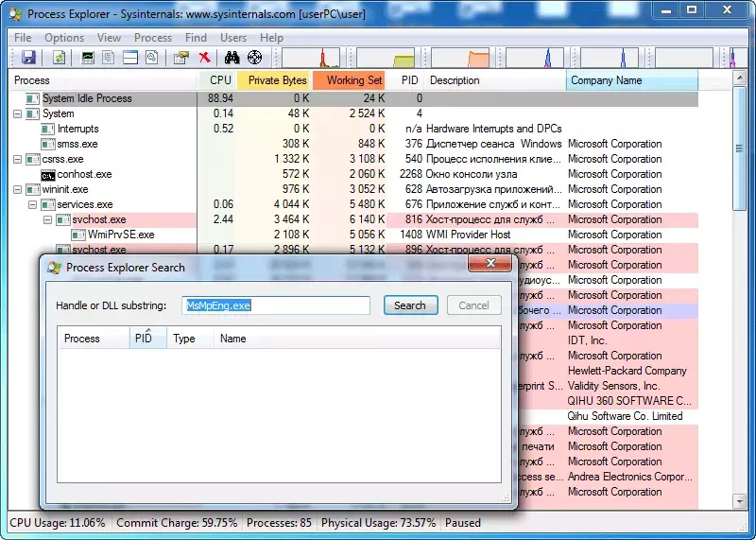Collapse the services.exe tree node

(33, 204)
